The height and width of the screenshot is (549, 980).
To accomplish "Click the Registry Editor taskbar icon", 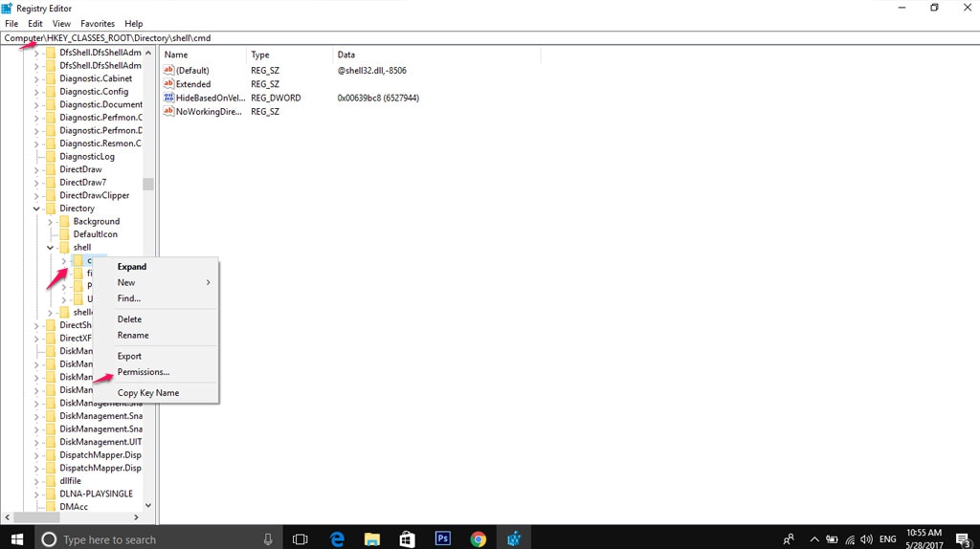I will point(514,538).
